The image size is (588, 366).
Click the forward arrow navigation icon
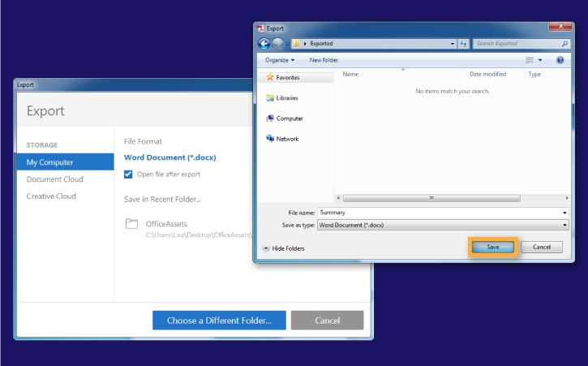(277, 44)
